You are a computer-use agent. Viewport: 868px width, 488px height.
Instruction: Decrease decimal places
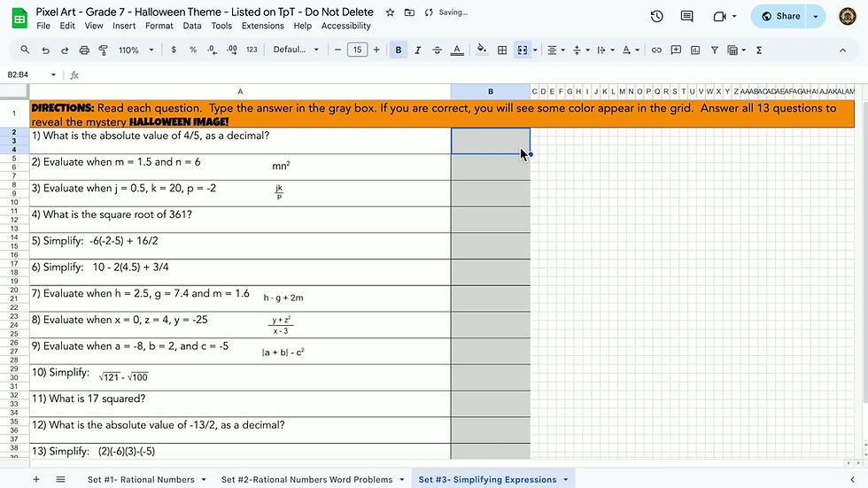click(212, 50)
